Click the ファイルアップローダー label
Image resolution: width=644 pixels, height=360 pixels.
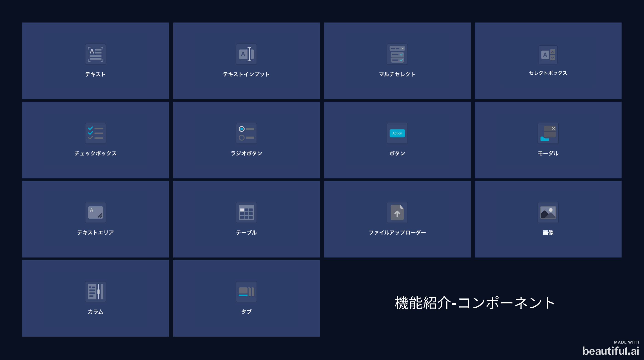[397, 232]
